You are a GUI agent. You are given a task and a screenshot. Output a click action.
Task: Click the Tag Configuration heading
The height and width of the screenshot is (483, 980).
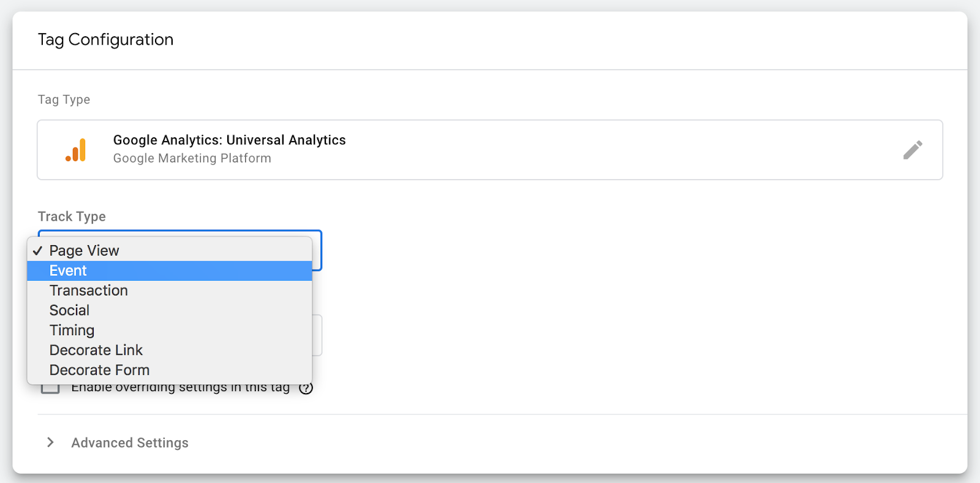(105, 40)
